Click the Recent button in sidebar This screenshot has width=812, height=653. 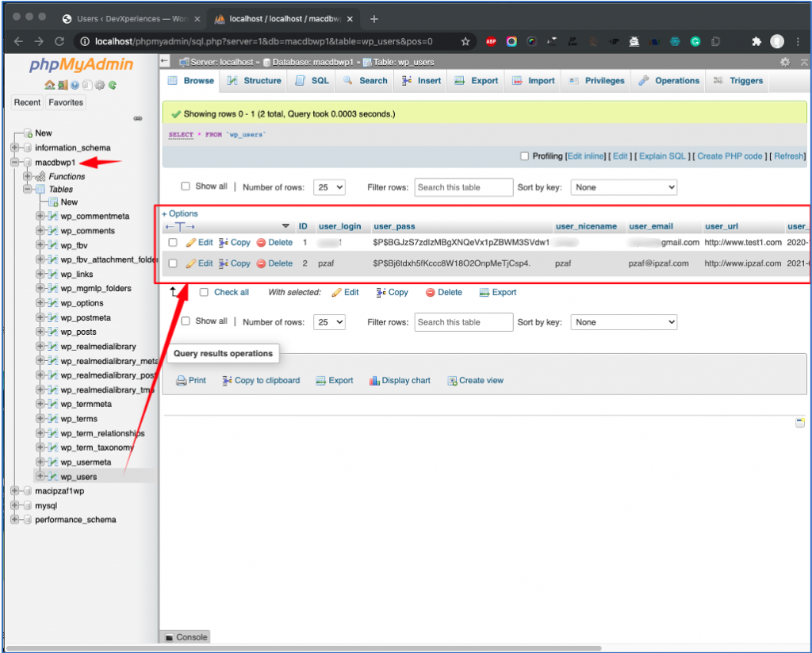[x=27, y=102]
